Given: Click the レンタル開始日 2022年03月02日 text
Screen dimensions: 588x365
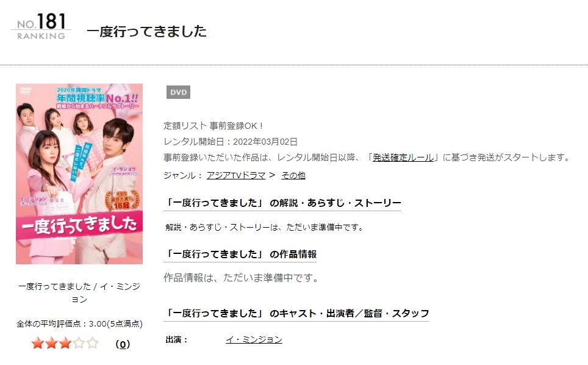Looking at the screenshot, I should (x=231, y=142).
